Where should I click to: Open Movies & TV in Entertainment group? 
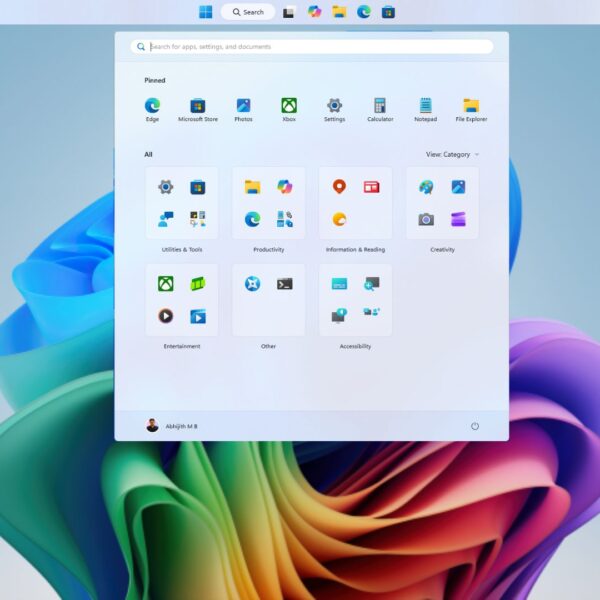198,316
